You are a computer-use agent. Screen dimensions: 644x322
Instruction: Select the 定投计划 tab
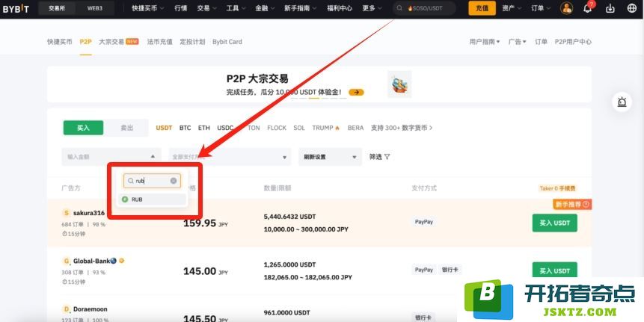pyautogui.click(x=192, y=41)
